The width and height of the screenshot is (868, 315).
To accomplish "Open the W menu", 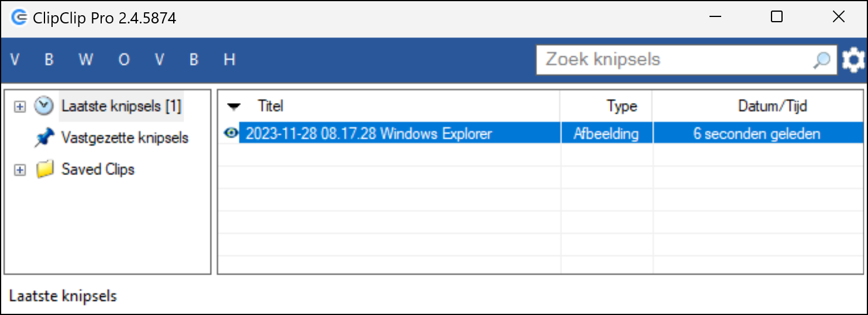I will coord(86,60).
